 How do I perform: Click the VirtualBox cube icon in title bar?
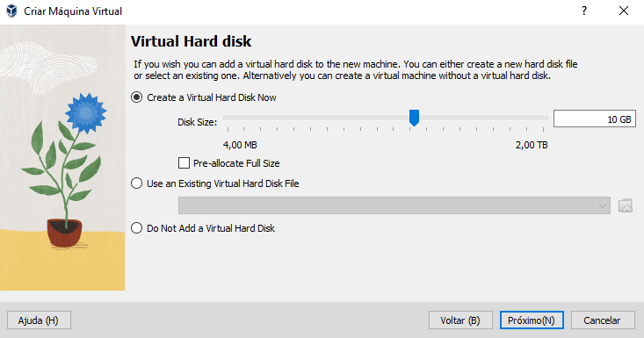click(11, 11)
